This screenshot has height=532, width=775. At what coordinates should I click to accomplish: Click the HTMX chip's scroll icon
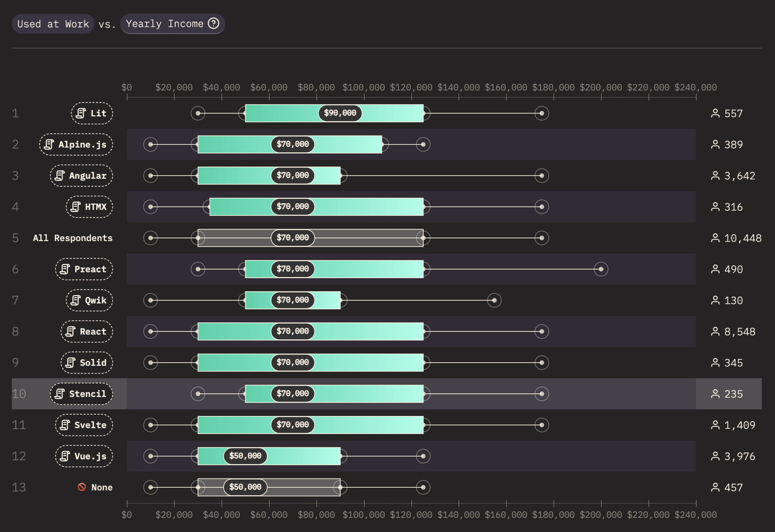click(x=76, y=207)
